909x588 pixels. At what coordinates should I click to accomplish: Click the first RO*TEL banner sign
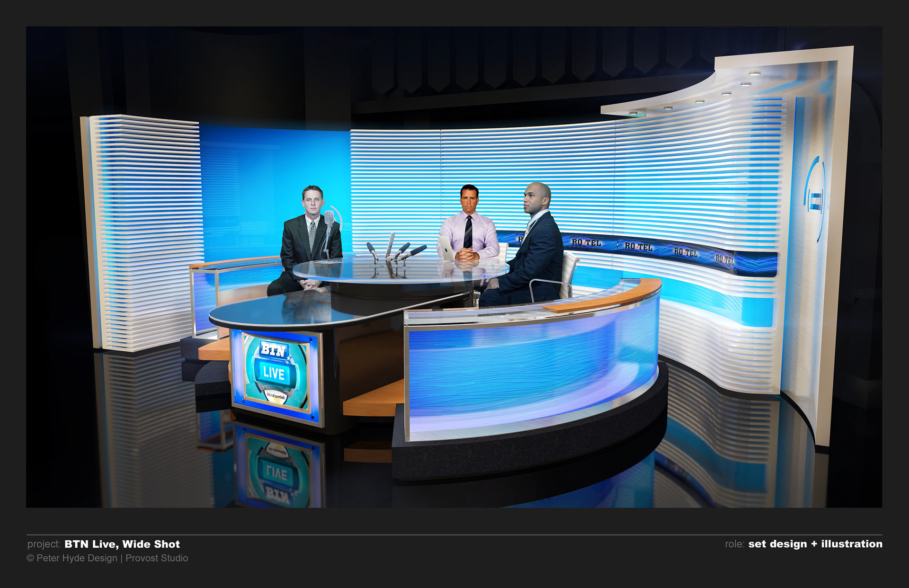pos(586,242)
